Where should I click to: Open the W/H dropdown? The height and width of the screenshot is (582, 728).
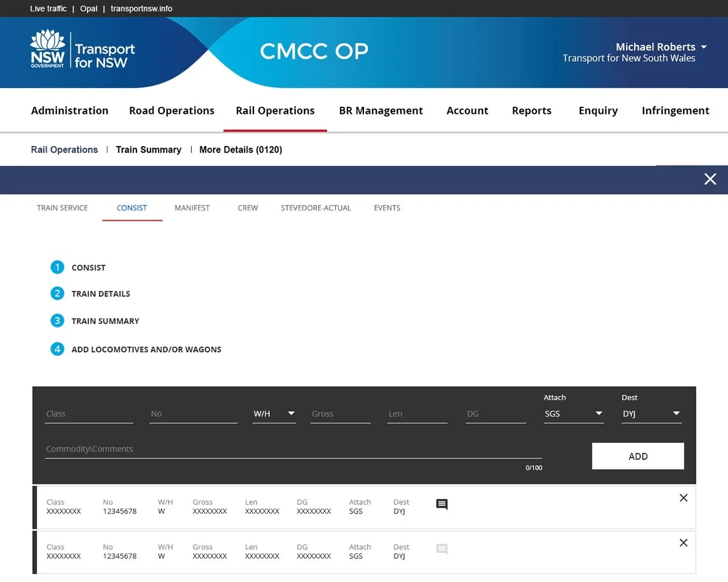coord(274,413)
